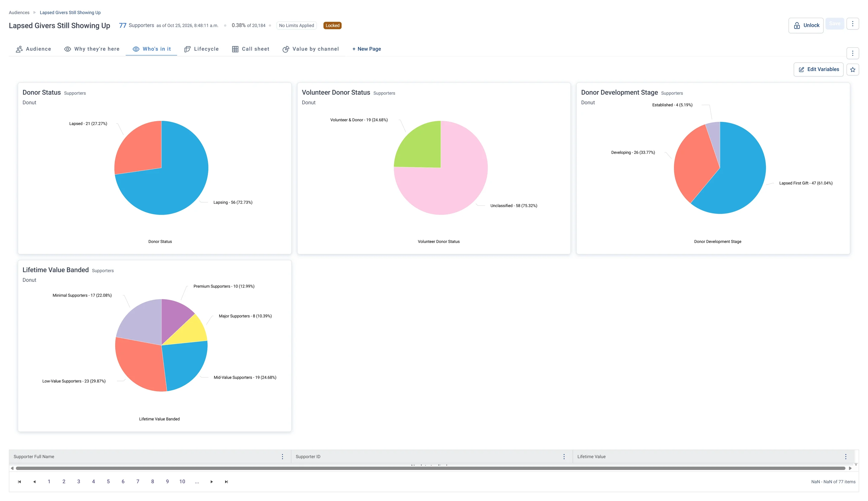
Task: Open the Lifecycle tab
Action: pyautogui.click(x=201, y=49)
